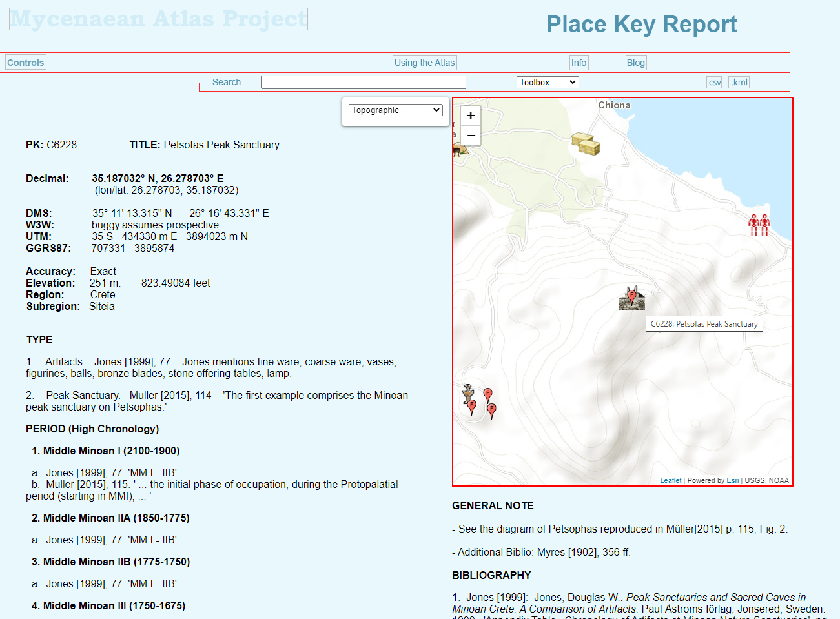Open the Toolbox dropdown
This screenshot has width=840, height=619.
coord(548,82)
